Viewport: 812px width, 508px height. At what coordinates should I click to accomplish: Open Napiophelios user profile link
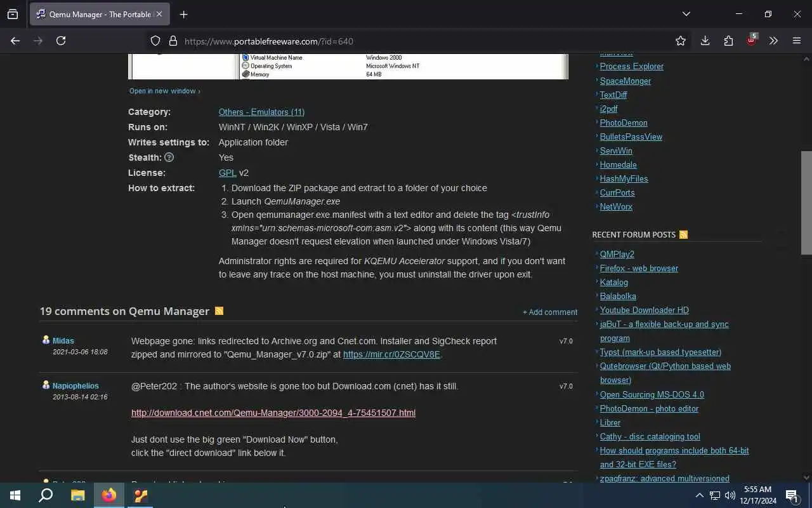point(75,386)
